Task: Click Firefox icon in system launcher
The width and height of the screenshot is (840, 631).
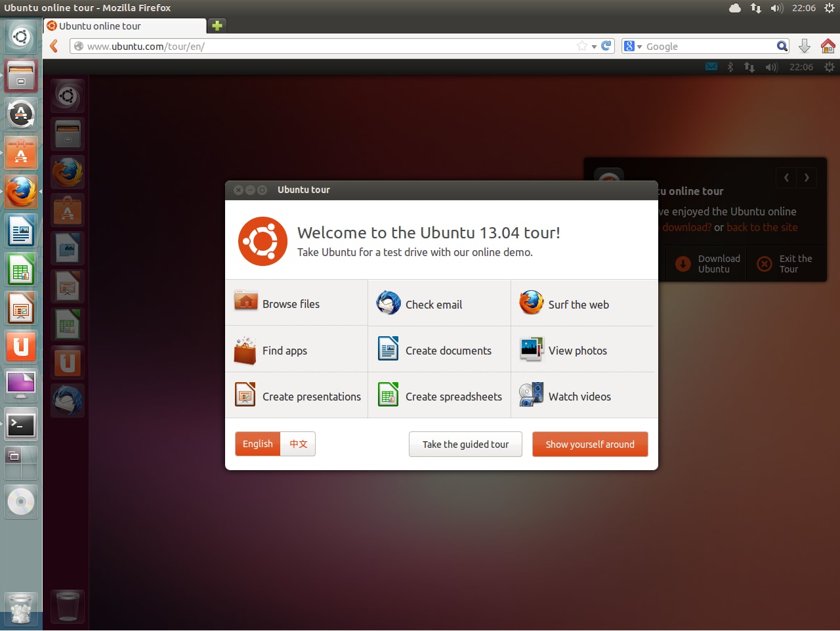Action: pyautogui.click(x=21, y=192)
